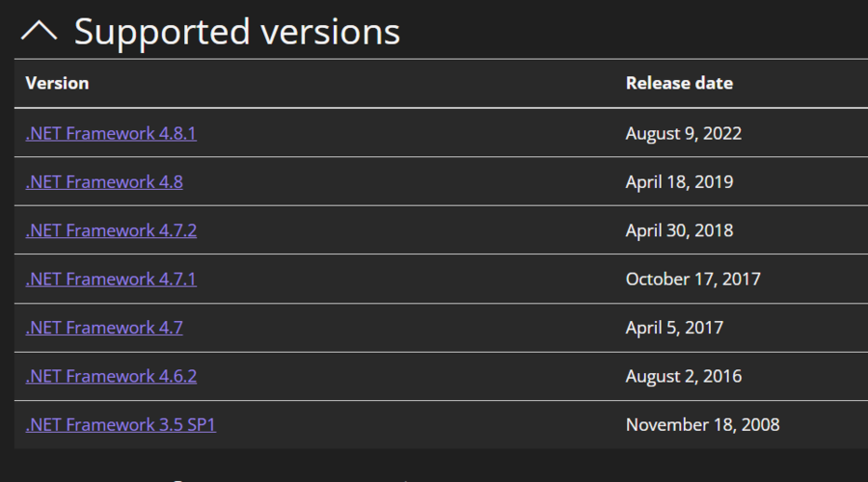
Task: Open the .NET Framework 4.8 link
Action: click(x=104, y=181)
